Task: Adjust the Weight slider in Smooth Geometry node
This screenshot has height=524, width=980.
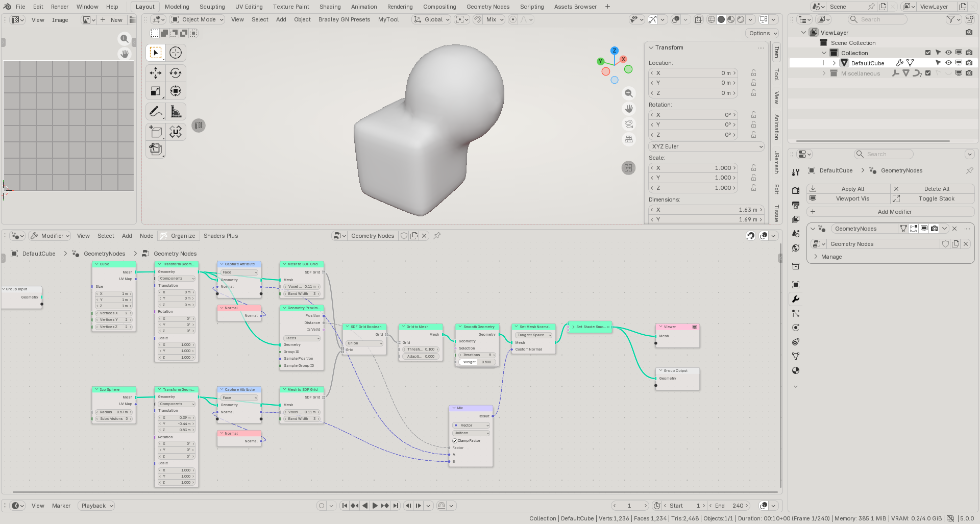Action: 477,362
